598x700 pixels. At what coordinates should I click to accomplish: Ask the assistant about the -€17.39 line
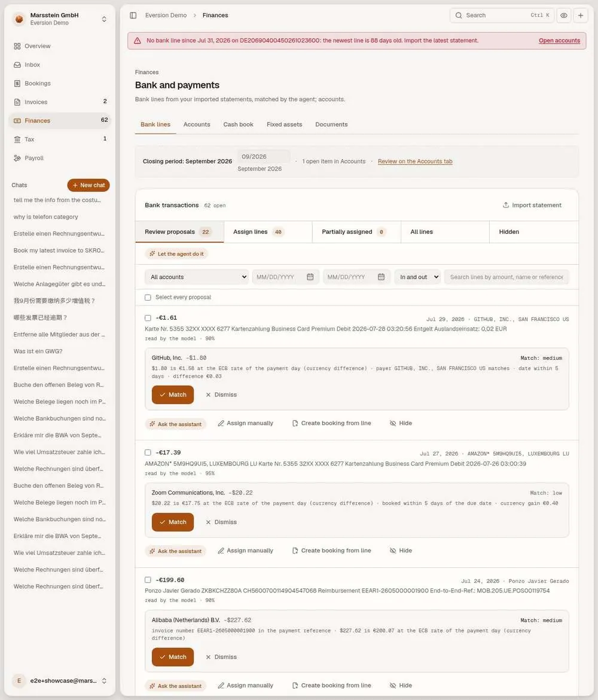[x=176, y=551]
